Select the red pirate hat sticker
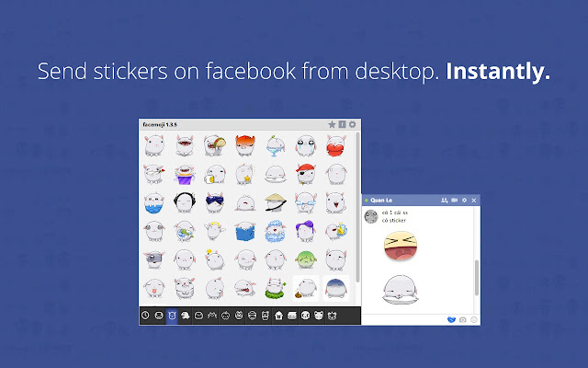Image resolution: width=588 pixels, height=368 pixels. 306,174
